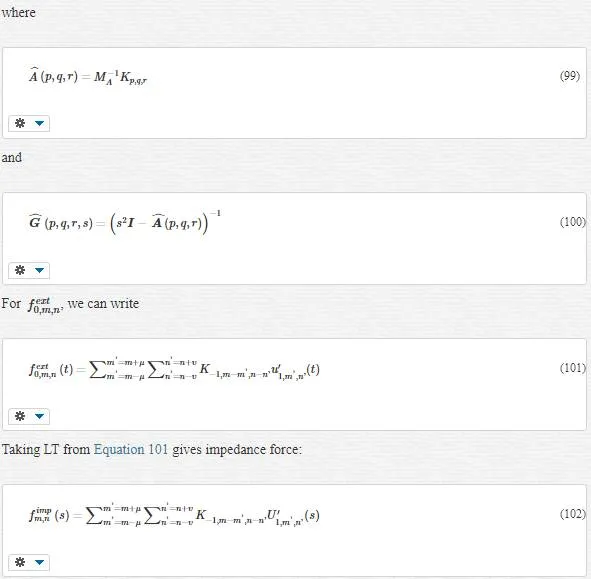Click the (99) equation number label

(570, 76)
